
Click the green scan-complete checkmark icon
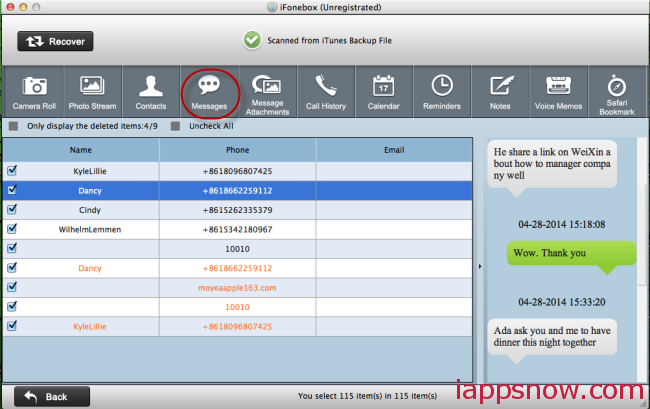[x=252, y=40]
